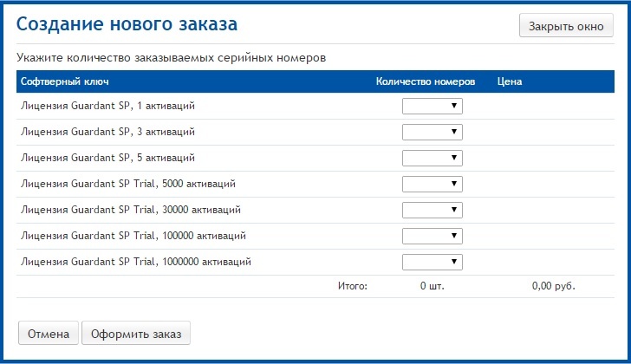Click the "Закрыть окно" button
Image resolution: width=631 pixels, height=364 pixels.
tap(565, 26)
